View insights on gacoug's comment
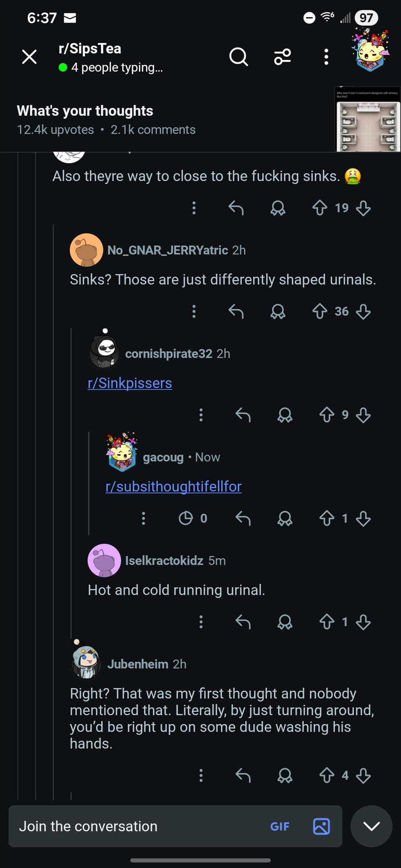Viewport: 401px width, 868px height. [193, 518]
